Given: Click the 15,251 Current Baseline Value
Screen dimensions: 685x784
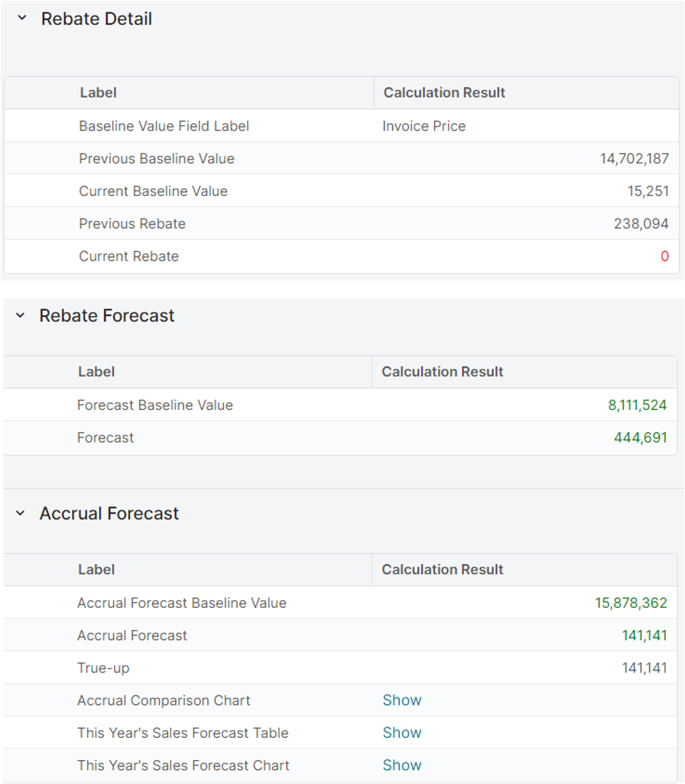Looking at the screenshot, I should [x=648, y=191].
